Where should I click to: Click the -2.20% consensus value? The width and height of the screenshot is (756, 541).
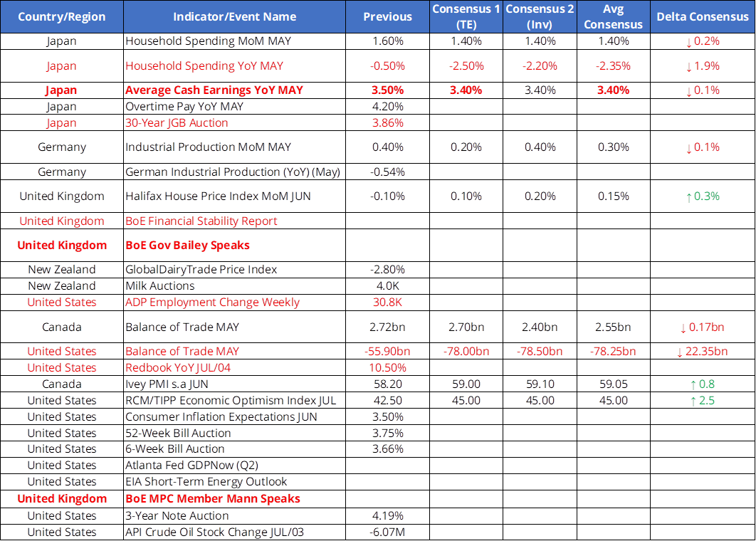[540, 65]
